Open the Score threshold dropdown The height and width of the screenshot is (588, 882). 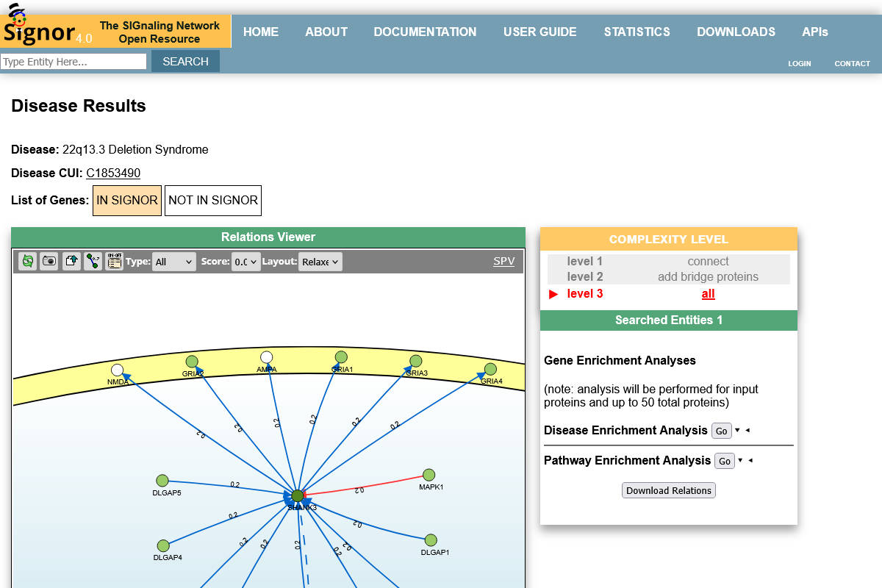[x=245, y=261]
